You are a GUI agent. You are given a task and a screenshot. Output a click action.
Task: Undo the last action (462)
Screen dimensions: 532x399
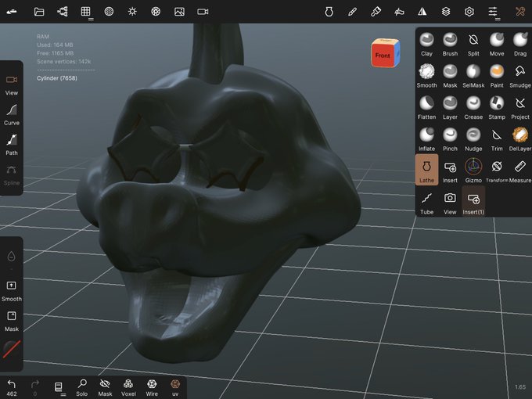pyautogui.click(x=12, y=388)
